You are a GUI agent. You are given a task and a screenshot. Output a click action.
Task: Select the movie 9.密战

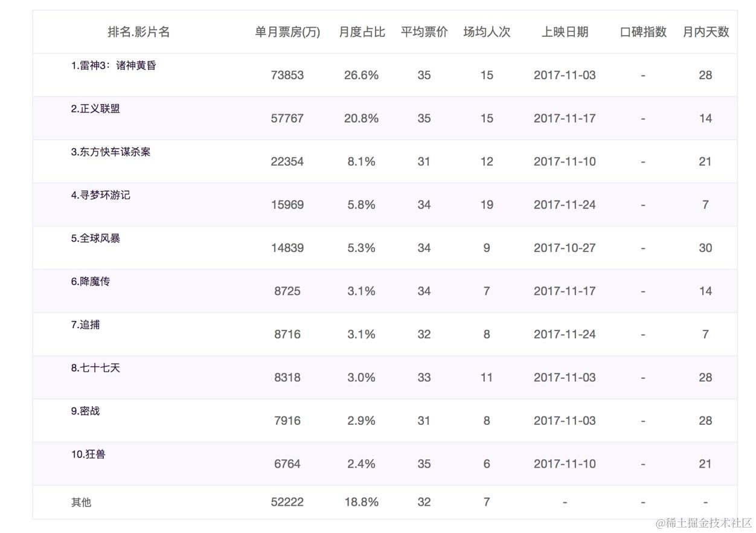[85, 411]
